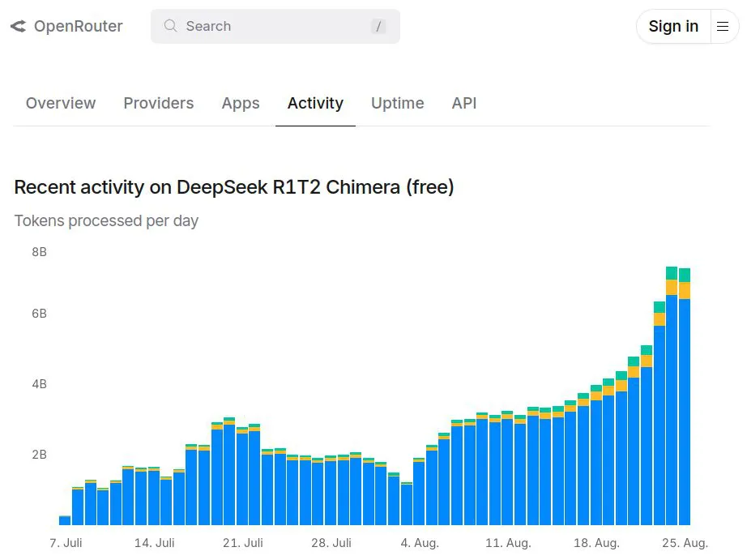The width and height of the screenshot is (747, 560).
Task: Click the OpenRouter logo icon
Action: [18, 27]
